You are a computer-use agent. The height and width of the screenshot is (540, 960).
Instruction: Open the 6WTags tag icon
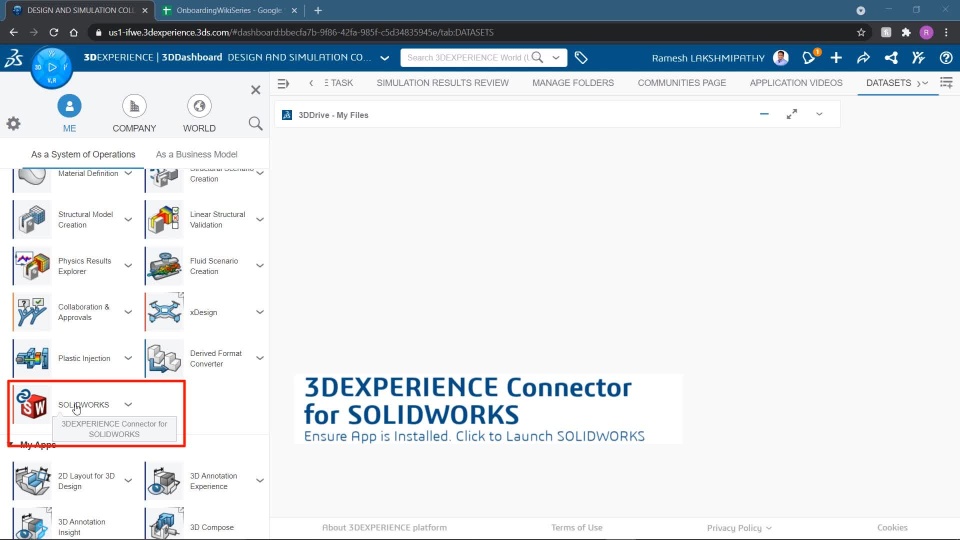click(x=581, y=58)
